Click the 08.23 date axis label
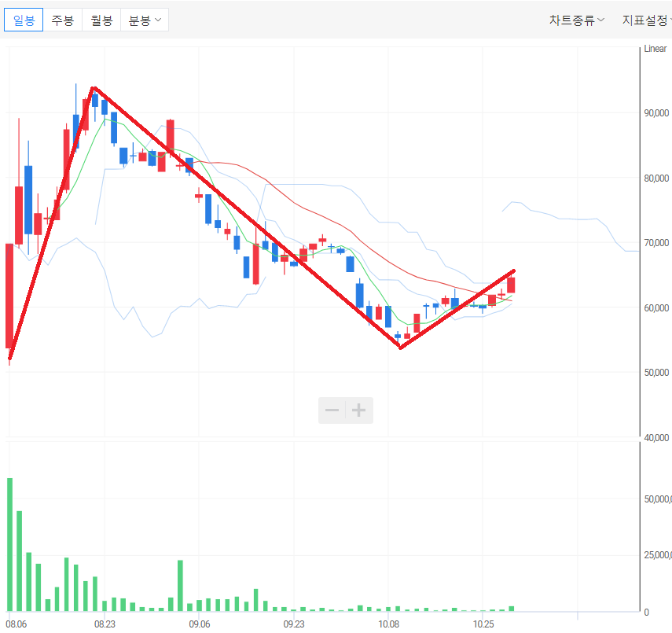672x633 pixels. pos(105,624)
